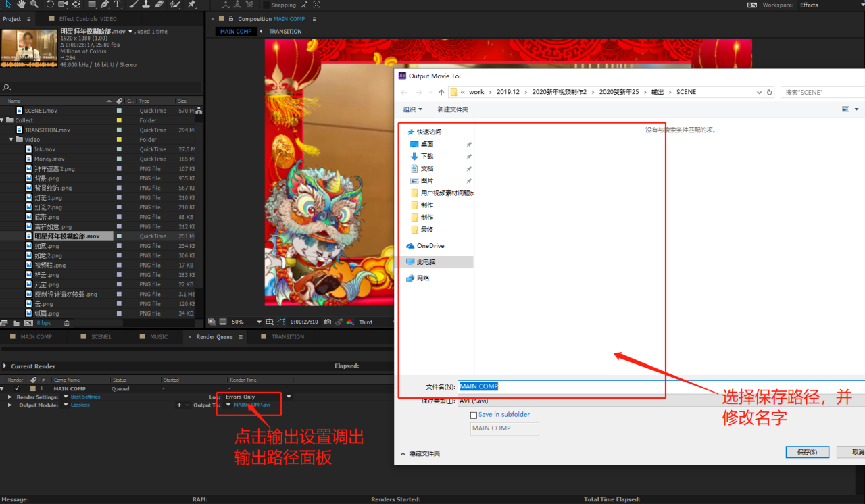
Task: Select the Puppet Pin tool
Action: coord(191,4)
